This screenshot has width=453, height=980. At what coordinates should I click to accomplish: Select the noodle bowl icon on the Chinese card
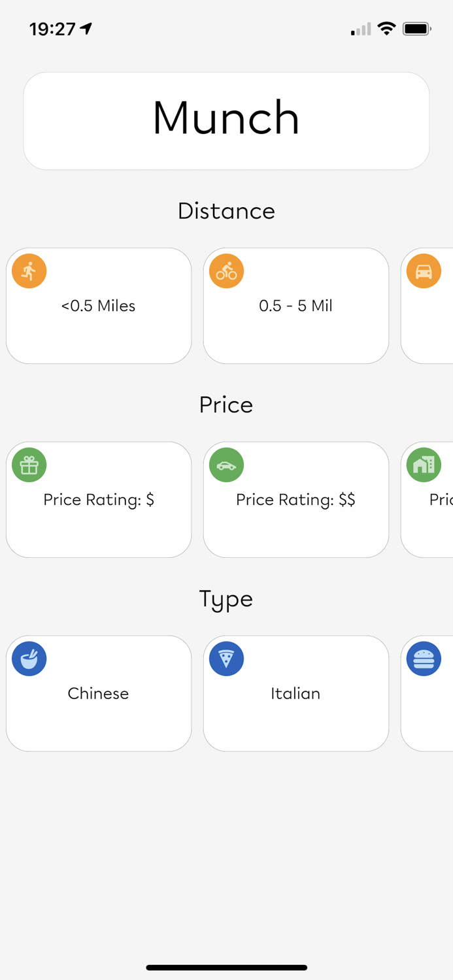click(29, 659)
